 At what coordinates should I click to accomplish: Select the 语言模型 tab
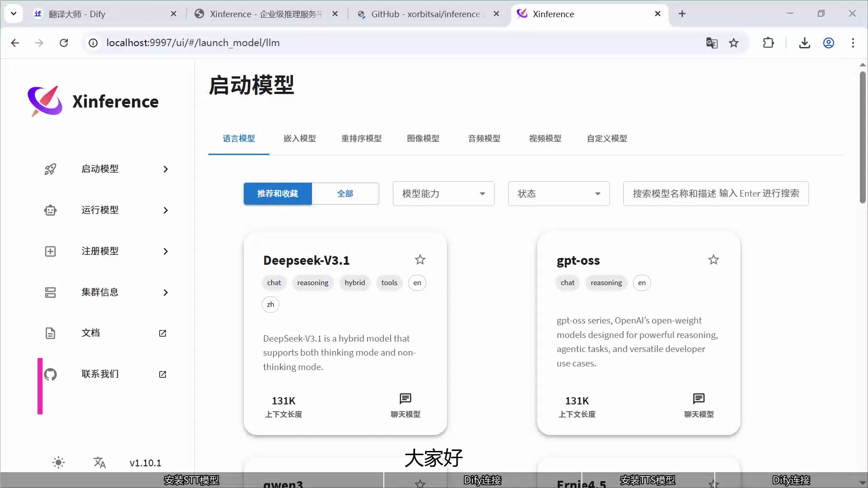pyautogui.click(x=239, y=138)
